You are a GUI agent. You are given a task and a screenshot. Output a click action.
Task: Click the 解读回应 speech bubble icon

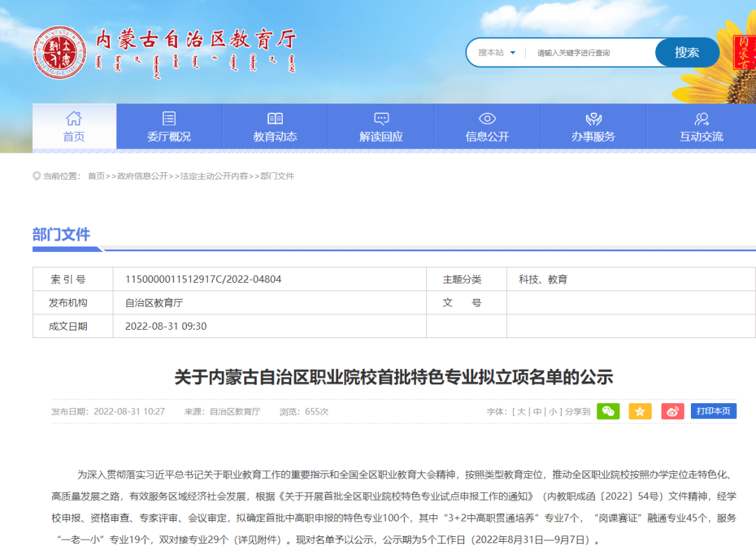tap(381, 118)
